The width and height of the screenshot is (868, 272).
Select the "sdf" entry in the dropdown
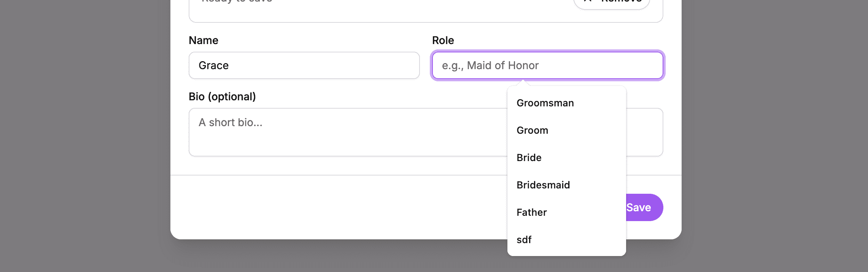click(524, 239)
